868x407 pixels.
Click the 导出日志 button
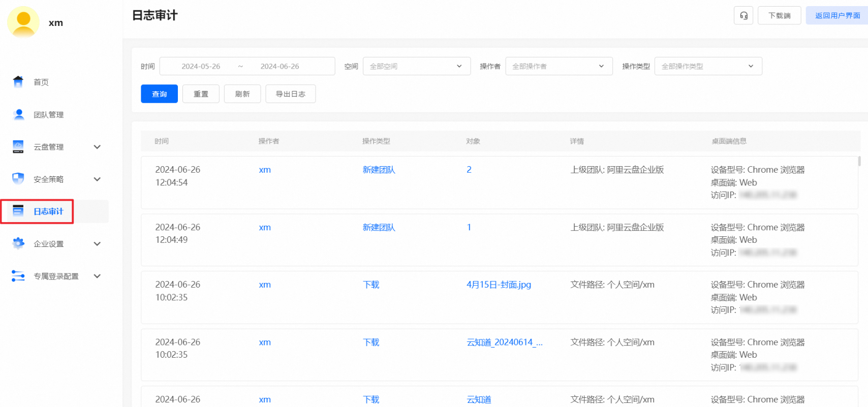coord(291,93)
